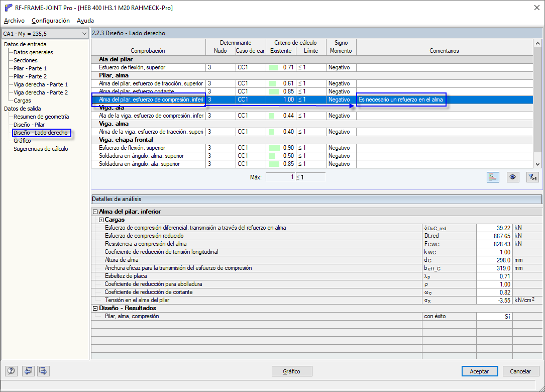This screenshot has height=392, width=545.
Task: Select Secciones in the tree
Action: [x=26, y=60]
